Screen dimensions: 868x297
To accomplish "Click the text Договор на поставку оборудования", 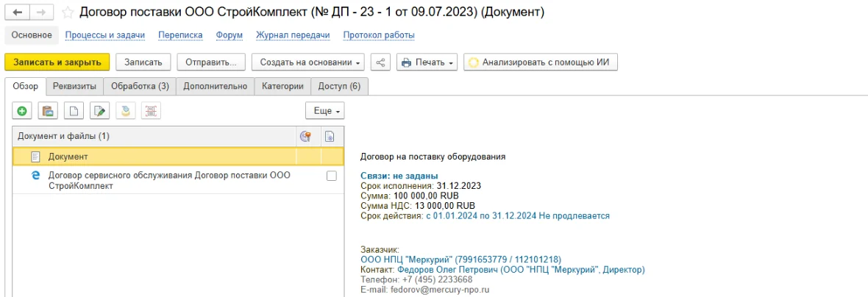I will (433, 157).
